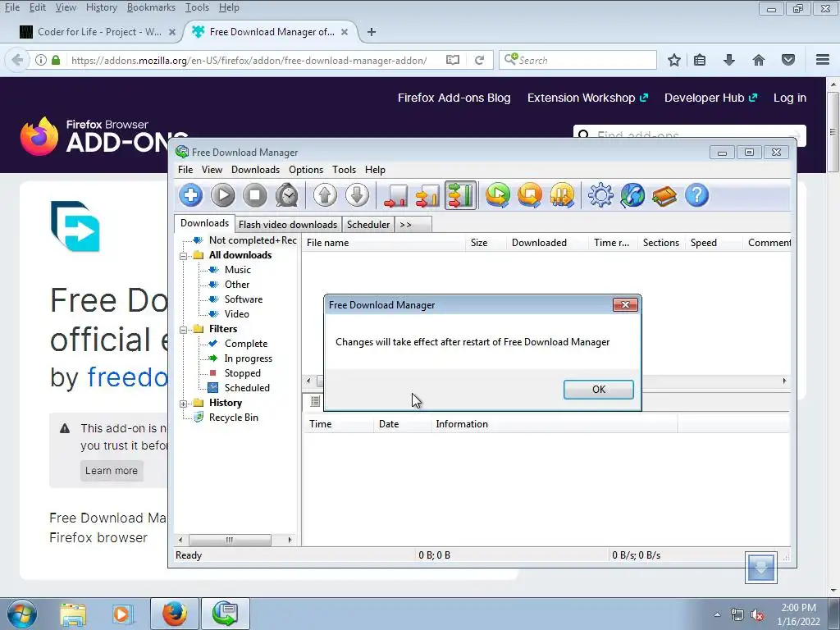Screen dimensions: 840x630
Task: Click the Firefox address bar URL
Action: click(249, 61)
